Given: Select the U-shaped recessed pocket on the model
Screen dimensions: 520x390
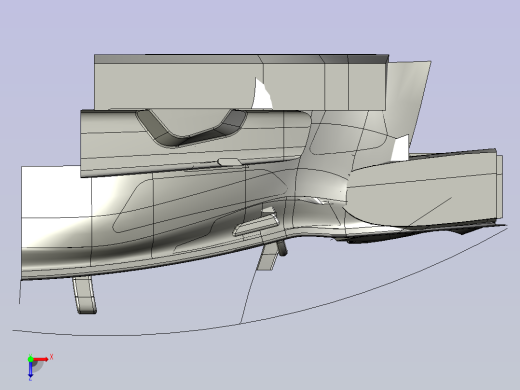Looking at the screenshot, I should click(x=191, y=127).
